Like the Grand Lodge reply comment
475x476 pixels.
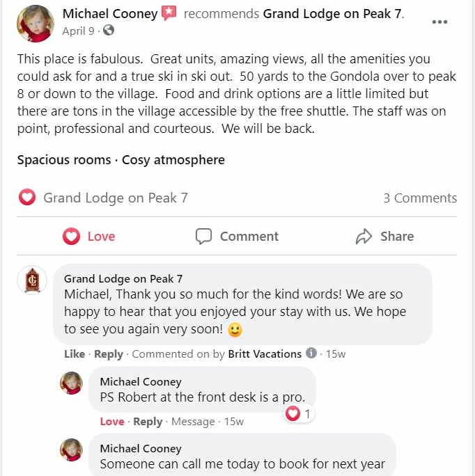coord(75,354)
